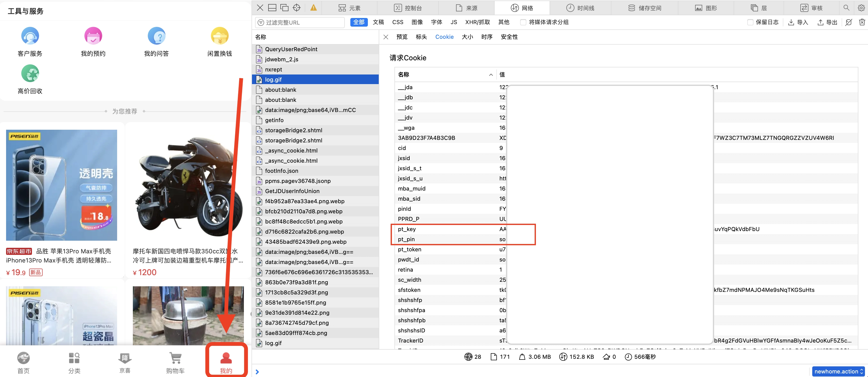
Task: Focus the 过滤完整URL filter field
Action: (x=300, y=23)
